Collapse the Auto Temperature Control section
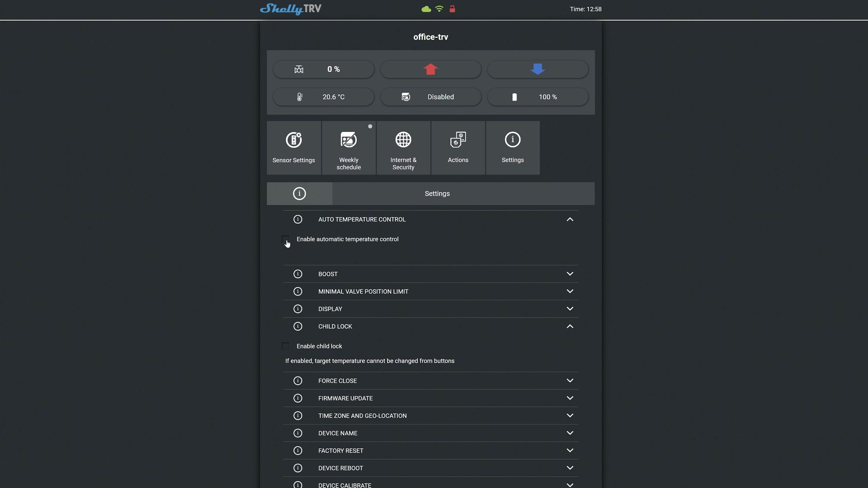This screenshot has width=868, height=488. pyautogui.click(x=570, y=219)
